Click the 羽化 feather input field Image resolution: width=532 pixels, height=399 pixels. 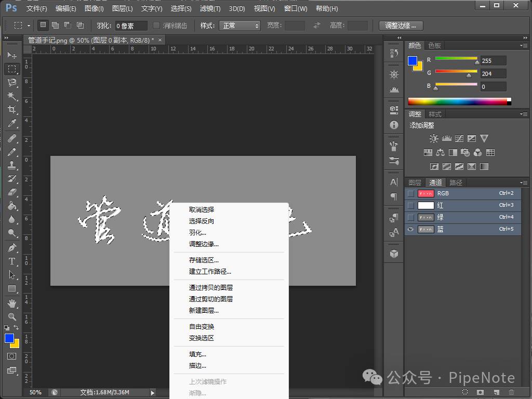131,26
